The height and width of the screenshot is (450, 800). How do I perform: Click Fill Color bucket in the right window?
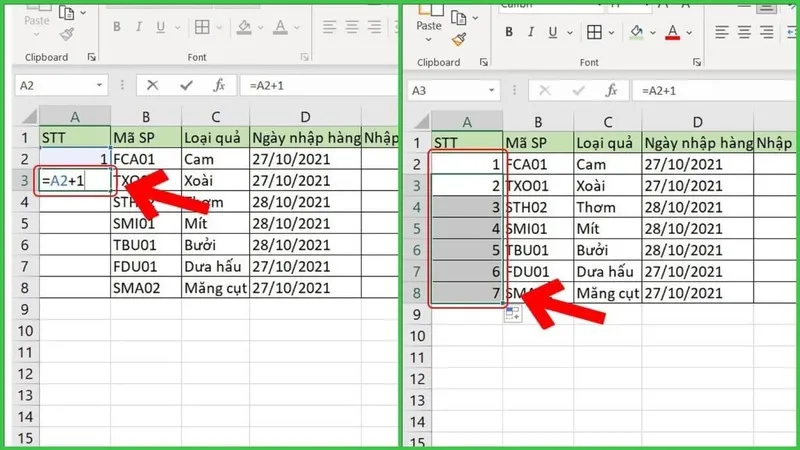[636, 32]
